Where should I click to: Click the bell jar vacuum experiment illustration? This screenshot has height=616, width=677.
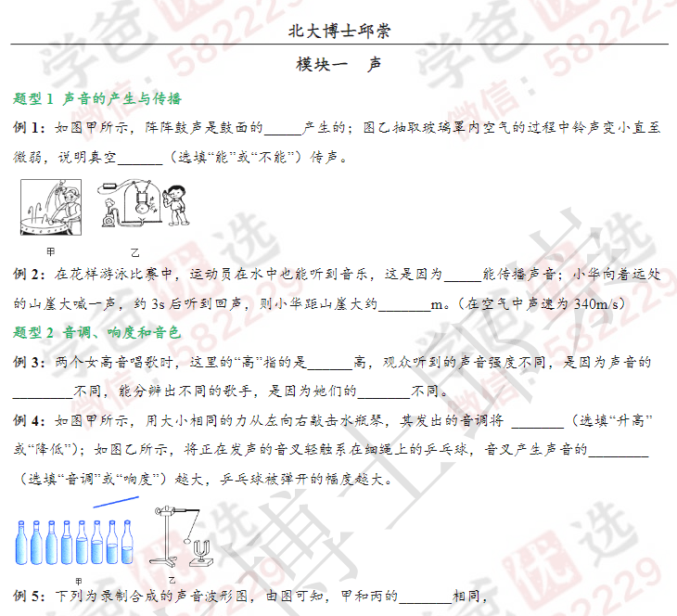pos(144,204)
